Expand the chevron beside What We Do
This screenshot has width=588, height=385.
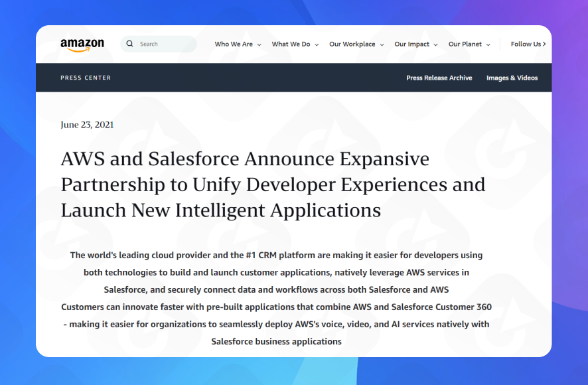[x=317, y=45]
